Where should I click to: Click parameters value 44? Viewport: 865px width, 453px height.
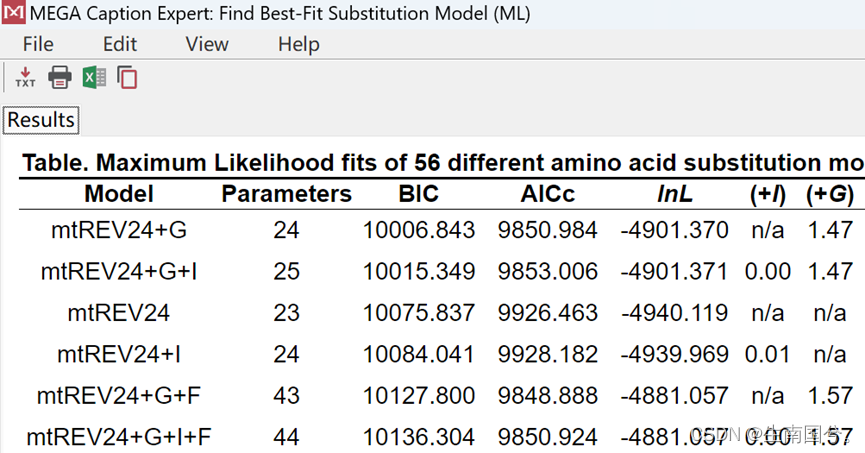286,437
